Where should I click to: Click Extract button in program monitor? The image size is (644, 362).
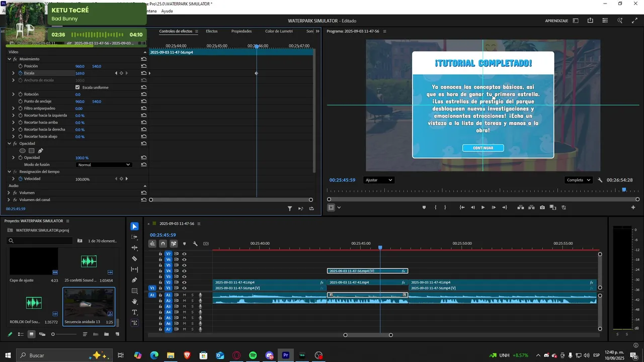[x=531, y=207]
